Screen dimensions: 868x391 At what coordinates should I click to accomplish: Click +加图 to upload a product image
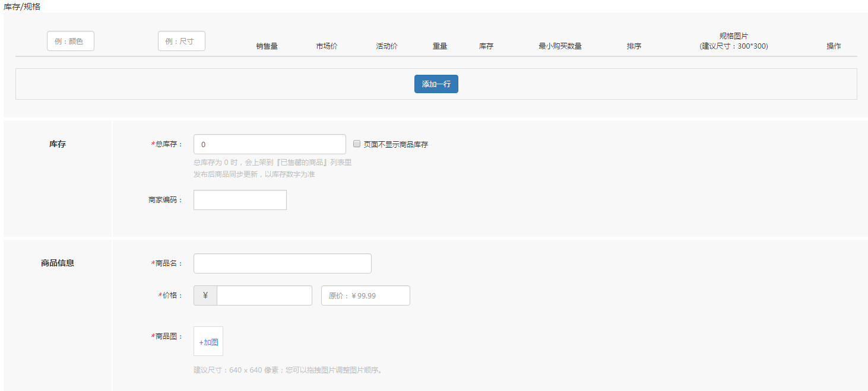coord(208,341)
